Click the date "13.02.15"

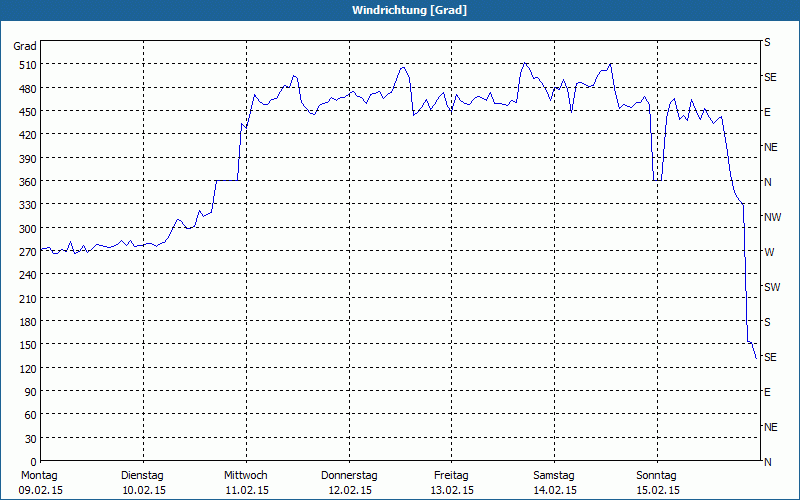(452, 490)
